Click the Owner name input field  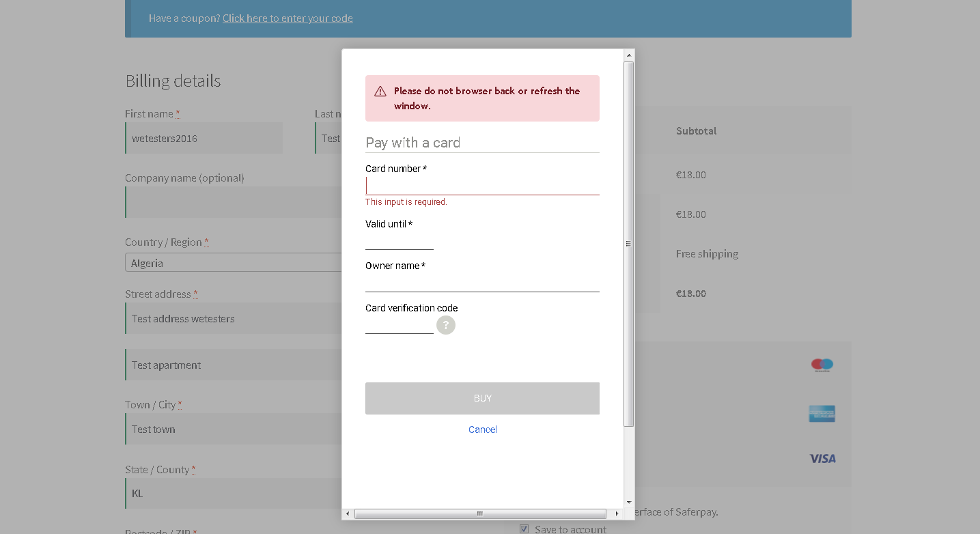482,283
